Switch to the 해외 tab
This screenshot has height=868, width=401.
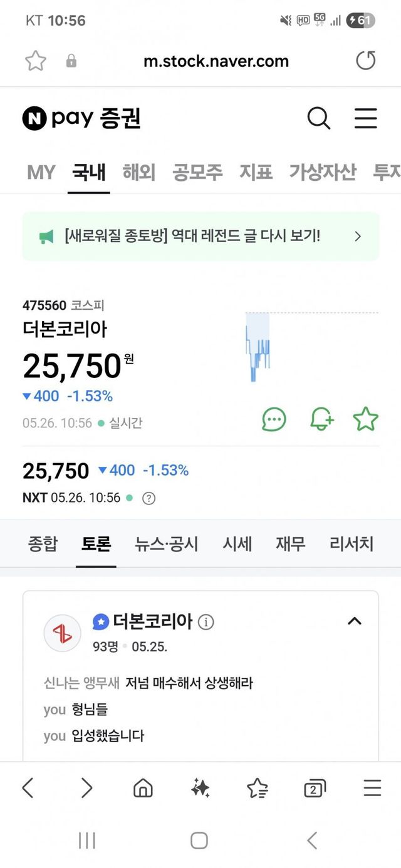138,171
